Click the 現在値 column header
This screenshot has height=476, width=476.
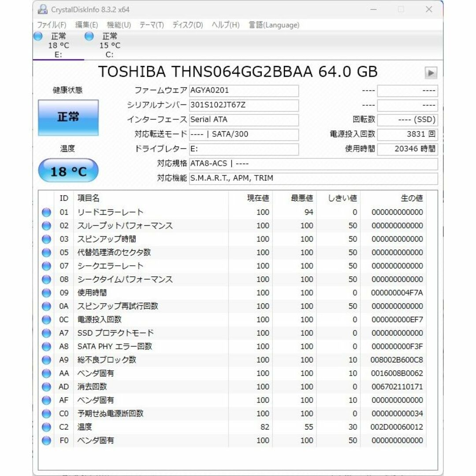pyautogui.click(x=250, y=198)
